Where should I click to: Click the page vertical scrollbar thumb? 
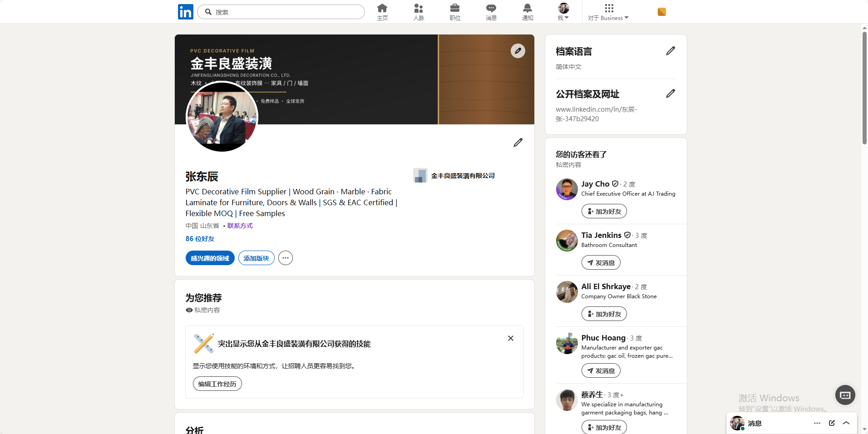864,88
